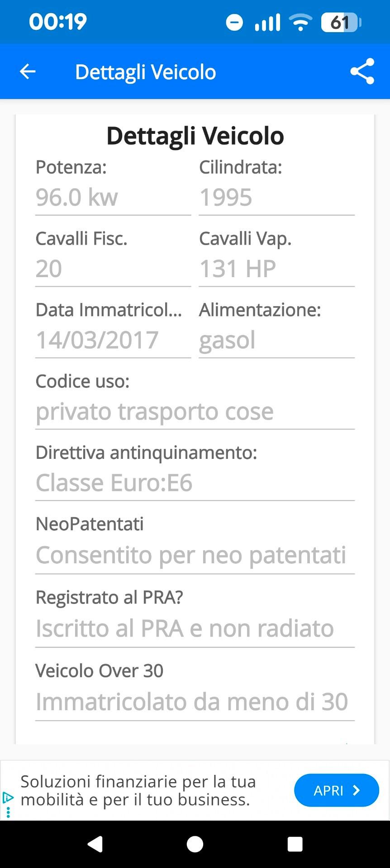Tap the back arrow icon
The image size is (390, 868).
28,71
